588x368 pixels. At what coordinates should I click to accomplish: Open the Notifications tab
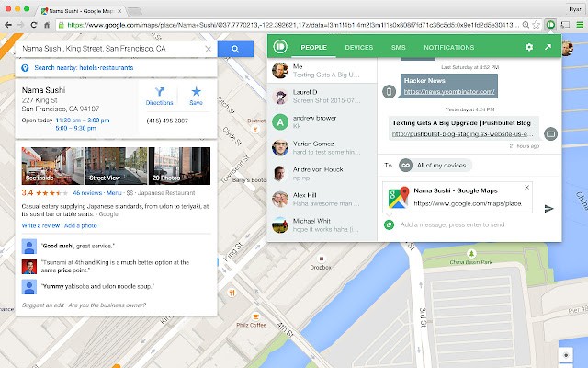coord(449,46)
